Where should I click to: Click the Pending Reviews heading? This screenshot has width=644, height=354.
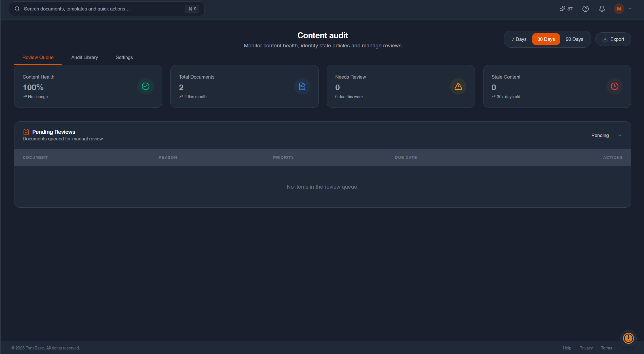[x=54, y=132]
